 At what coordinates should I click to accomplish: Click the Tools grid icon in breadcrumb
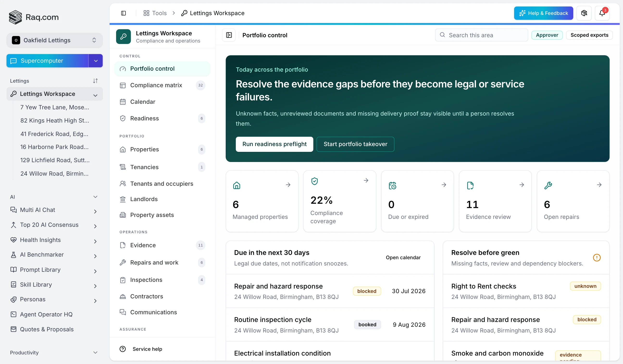click(146, 13)
